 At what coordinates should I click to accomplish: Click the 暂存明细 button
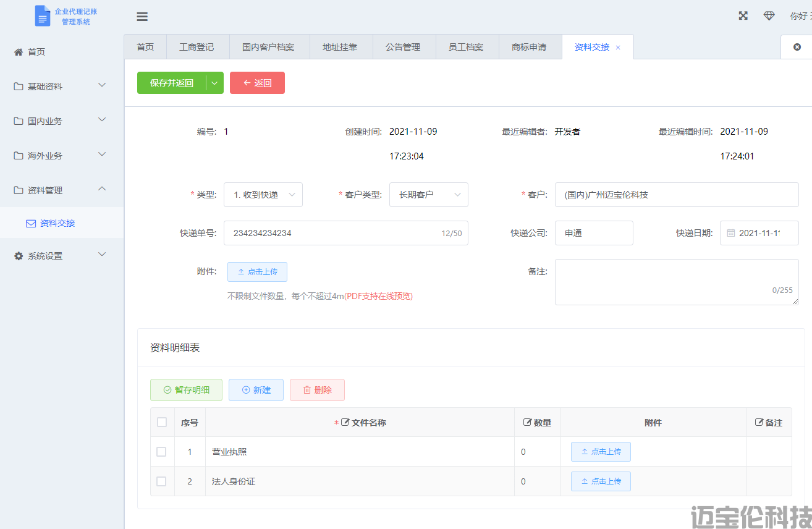(186, 390)
